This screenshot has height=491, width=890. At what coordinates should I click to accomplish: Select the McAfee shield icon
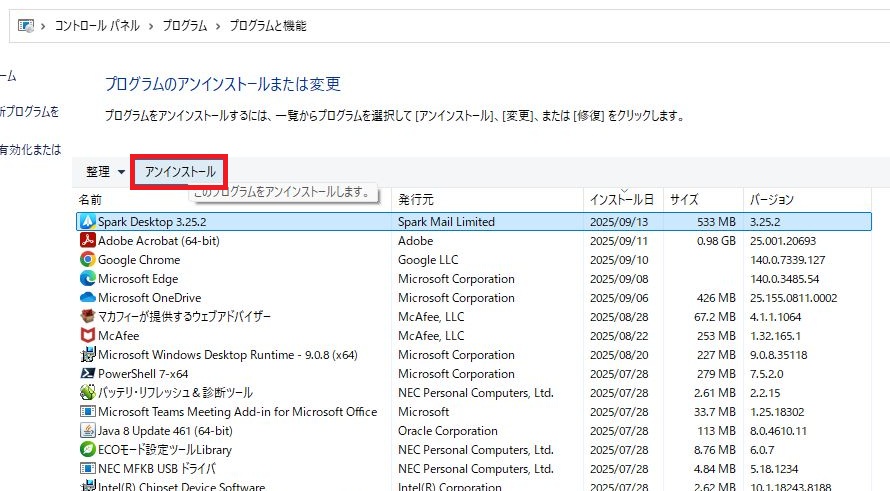[x=87, y=336]
